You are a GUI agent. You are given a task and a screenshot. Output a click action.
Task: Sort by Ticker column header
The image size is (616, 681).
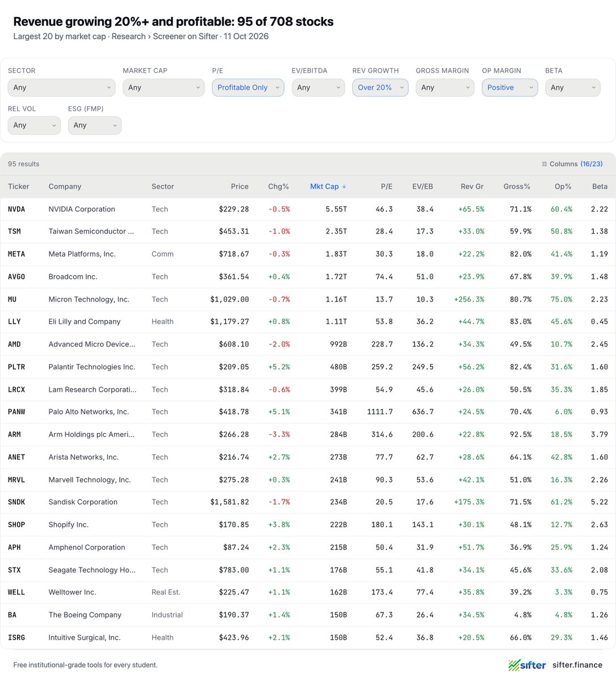tap(19, 186)
